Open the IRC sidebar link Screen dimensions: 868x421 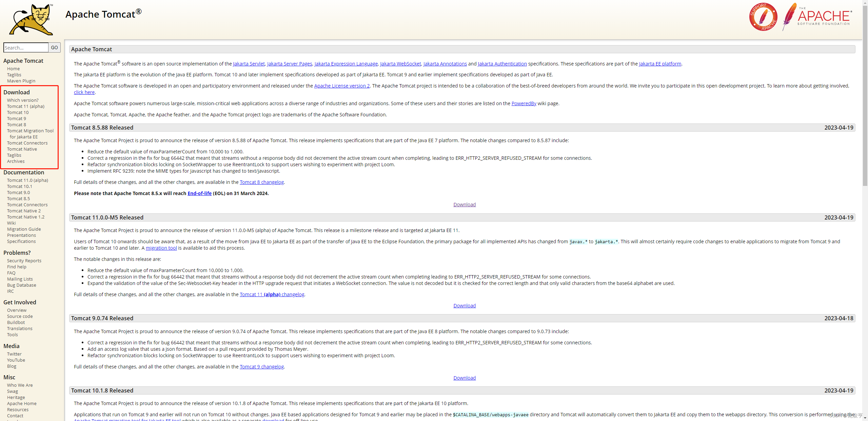pyautogui.click(x=11, y=291)
